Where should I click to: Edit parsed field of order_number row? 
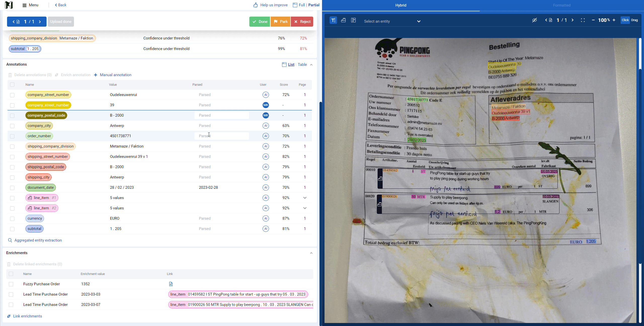click(222, 136)
